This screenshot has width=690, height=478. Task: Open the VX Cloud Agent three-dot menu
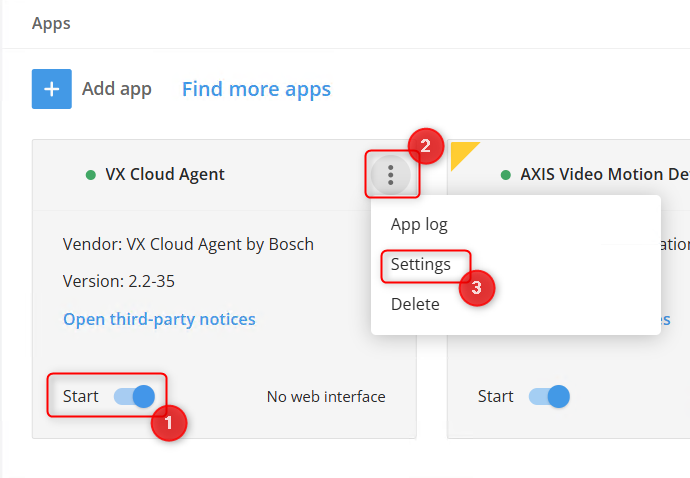tap(391, 176)
